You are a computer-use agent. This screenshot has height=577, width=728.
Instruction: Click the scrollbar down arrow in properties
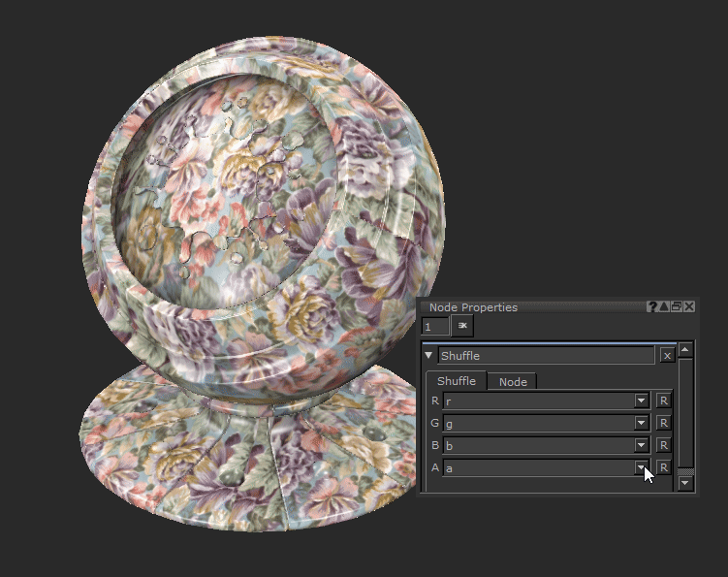pos(686,482)
